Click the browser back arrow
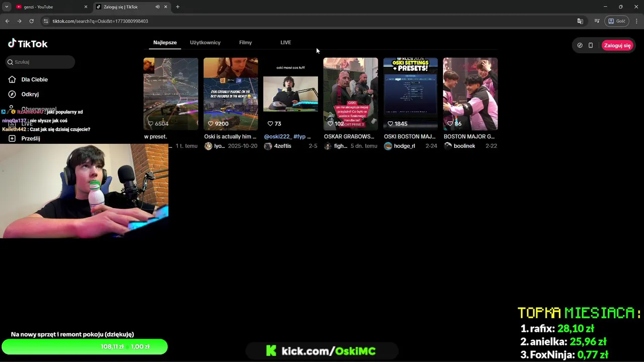 coord(7,21)
